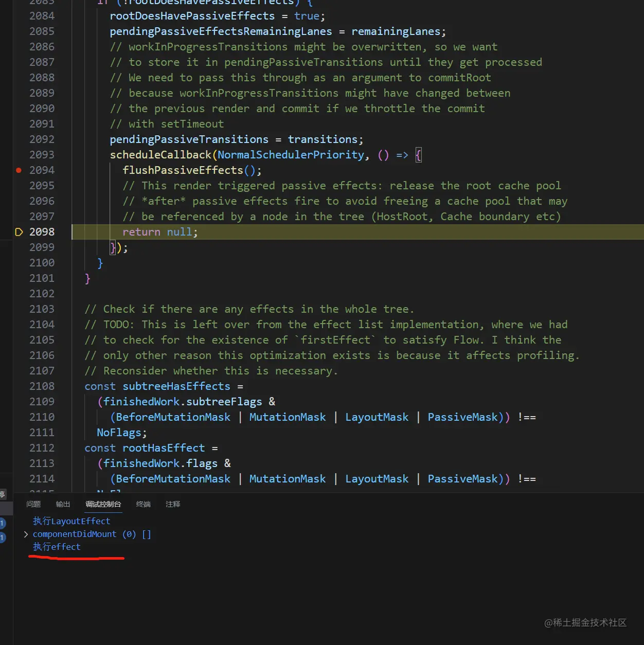
Task: Click PassiveMask on line 2114
Action: click(x=462, y=479)
